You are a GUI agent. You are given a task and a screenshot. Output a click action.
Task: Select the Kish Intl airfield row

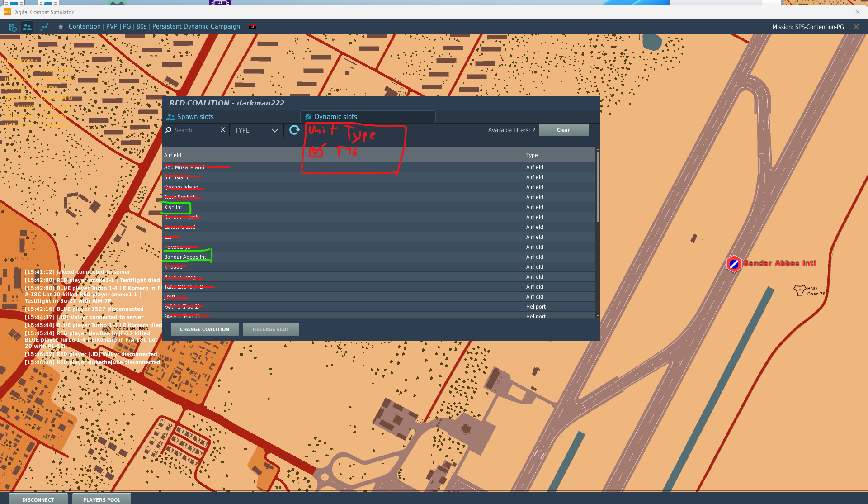[378, 207]
